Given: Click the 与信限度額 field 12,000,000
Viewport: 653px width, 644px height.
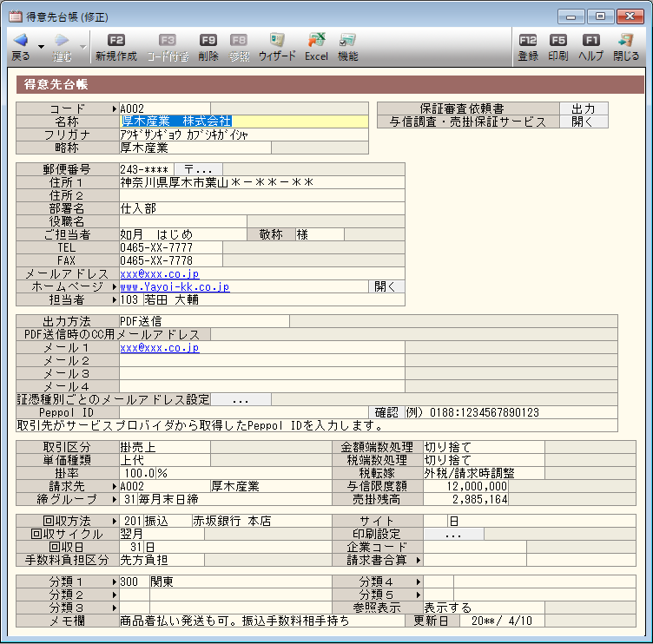Looking at the screenshot, I should 465,486.
